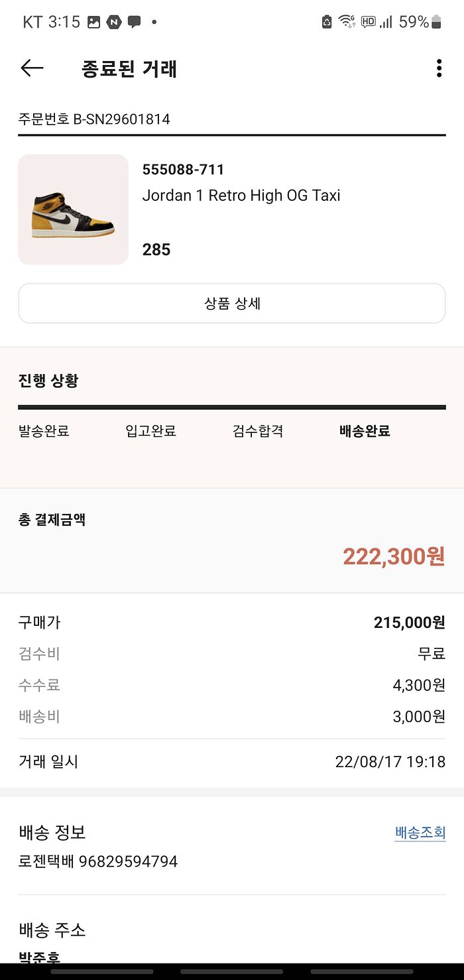Tap the Jordan 1 Retro High OG Taxi title
Image resolution: width=464 pixels, height=980 pixels.
click(x=241, y=196)
